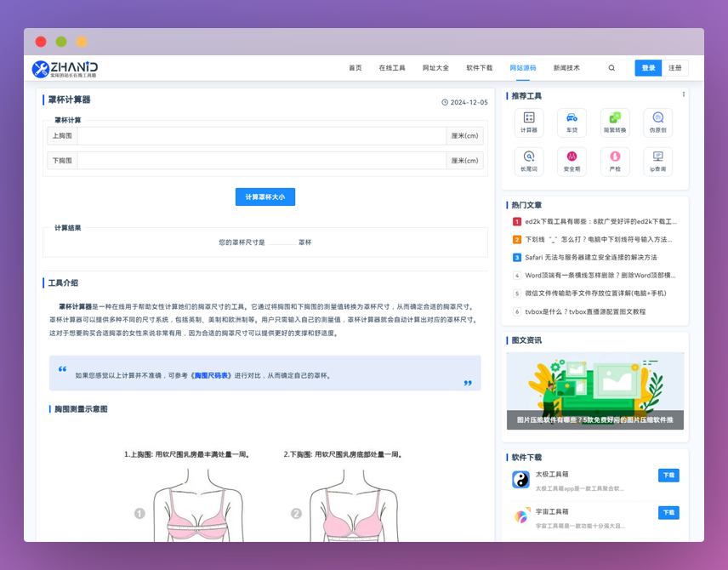Click the 登录 login button
The image size is (728, 570).
coord(648,68)
